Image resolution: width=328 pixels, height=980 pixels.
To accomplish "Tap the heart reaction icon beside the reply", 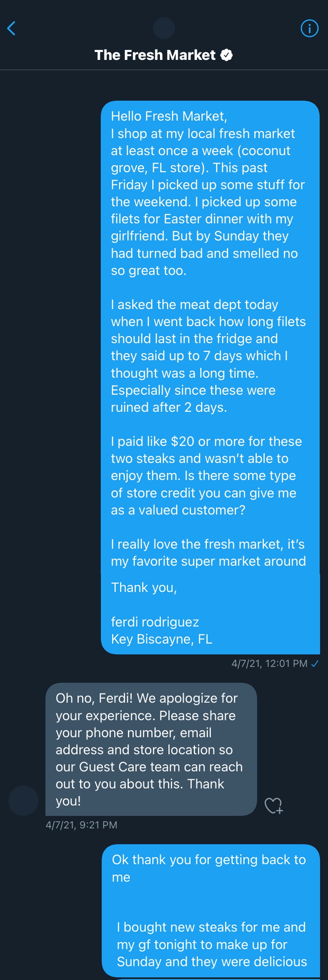I will (273, 806).
